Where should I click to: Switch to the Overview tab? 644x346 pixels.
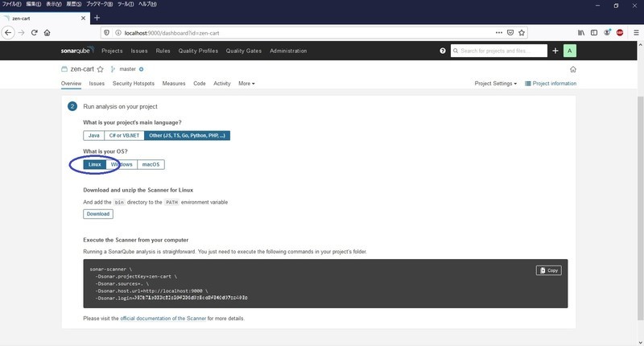(x=71, y=84)
